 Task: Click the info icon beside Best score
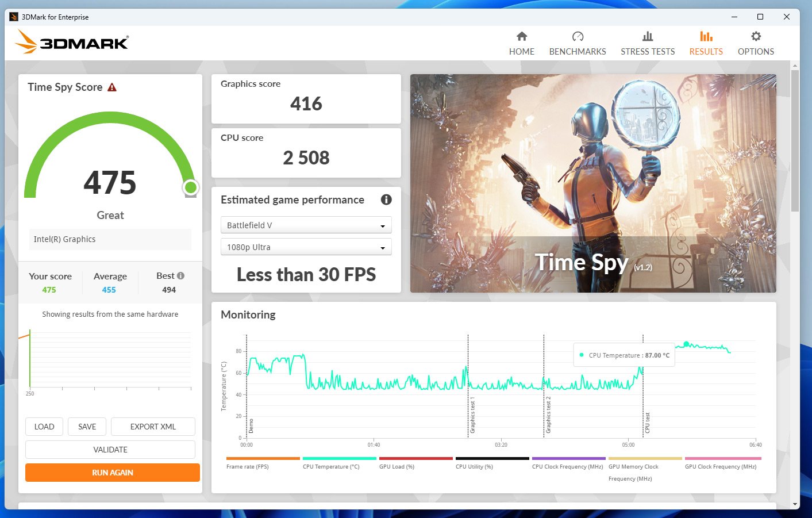point(180,276)
